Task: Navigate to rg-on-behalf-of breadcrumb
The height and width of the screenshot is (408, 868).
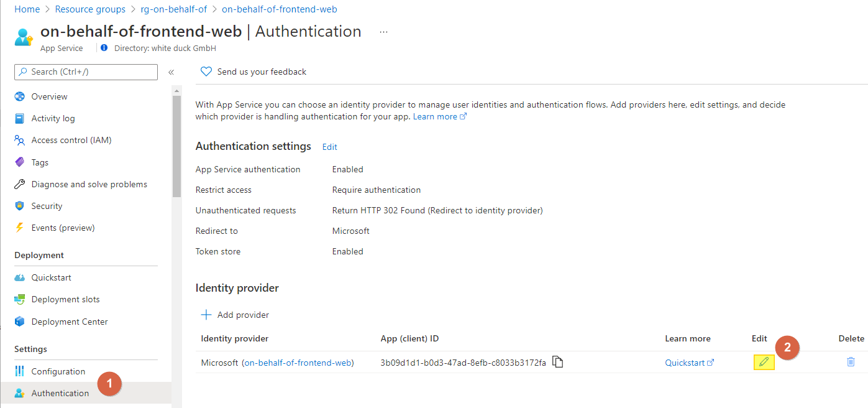Action: 173,9
